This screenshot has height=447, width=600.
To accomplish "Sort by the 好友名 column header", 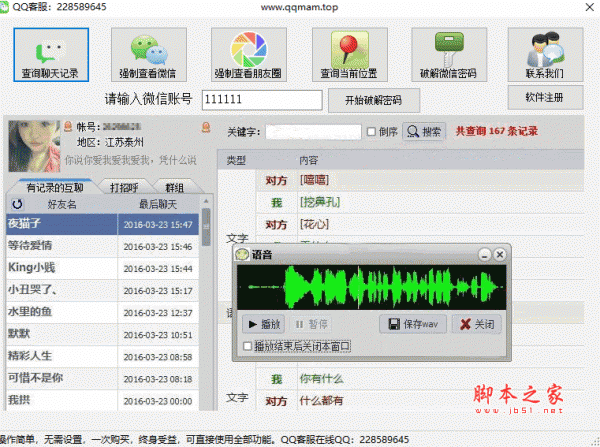I will pyautogui.click(x=62, y=204).
